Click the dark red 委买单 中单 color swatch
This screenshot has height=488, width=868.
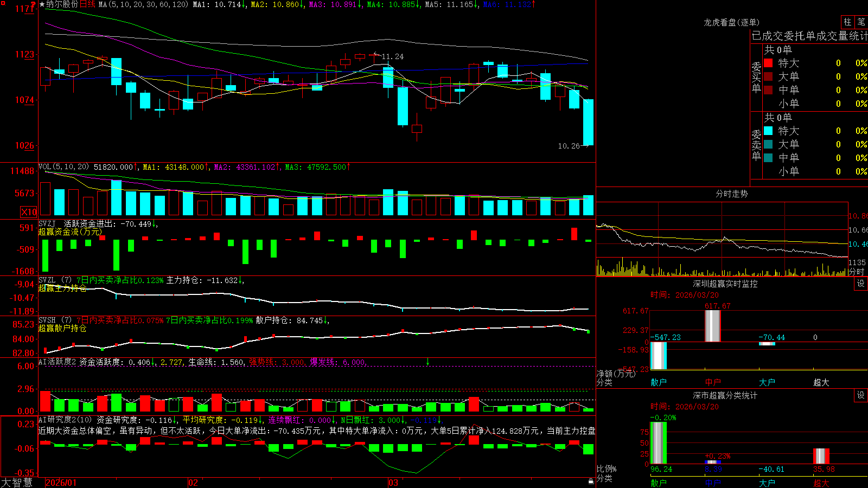tap(768, 89)
